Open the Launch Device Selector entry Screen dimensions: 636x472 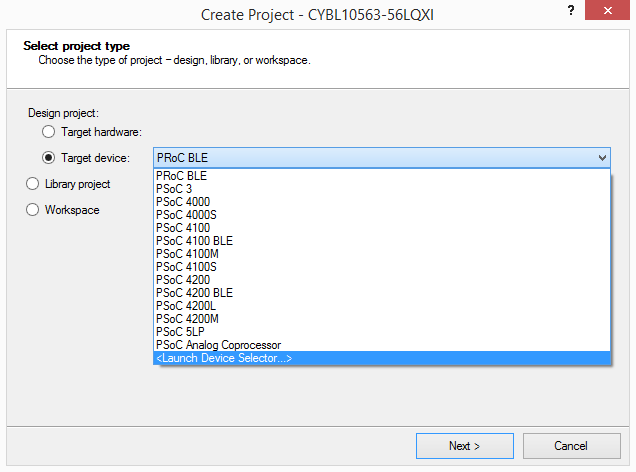[x=224, y=358]
